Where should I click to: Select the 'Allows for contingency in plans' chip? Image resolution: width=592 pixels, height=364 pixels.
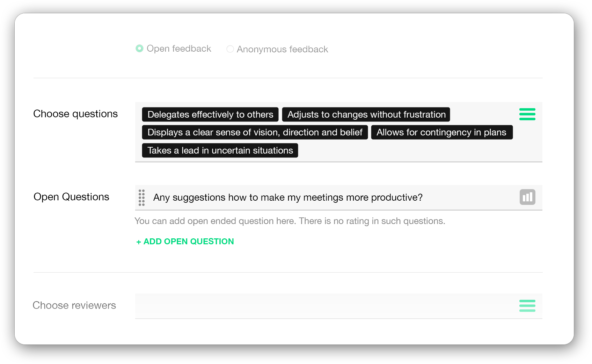(x=442, y=132)
